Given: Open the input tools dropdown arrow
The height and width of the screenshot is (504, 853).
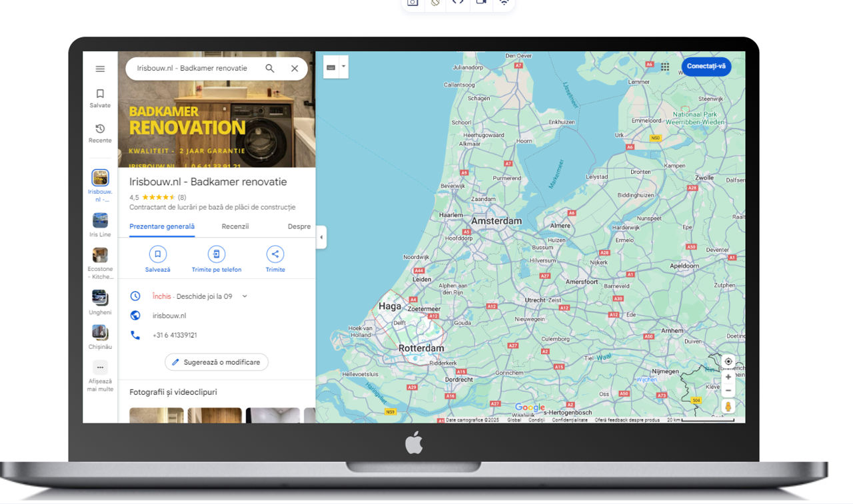Looking at the screenshot, I should (344, 67).
